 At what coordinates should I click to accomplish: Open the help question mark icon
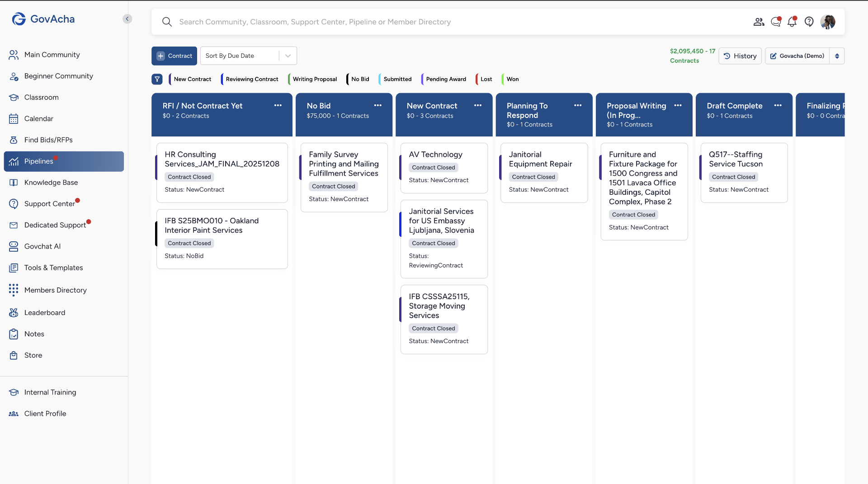[x=809, y=22]
